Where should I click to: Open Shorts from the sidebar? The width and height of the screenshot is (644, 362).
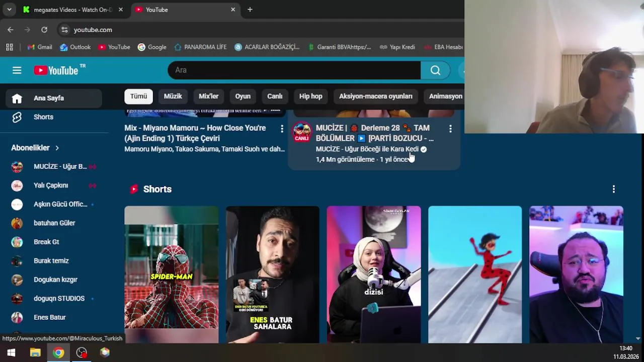point(54,117)
